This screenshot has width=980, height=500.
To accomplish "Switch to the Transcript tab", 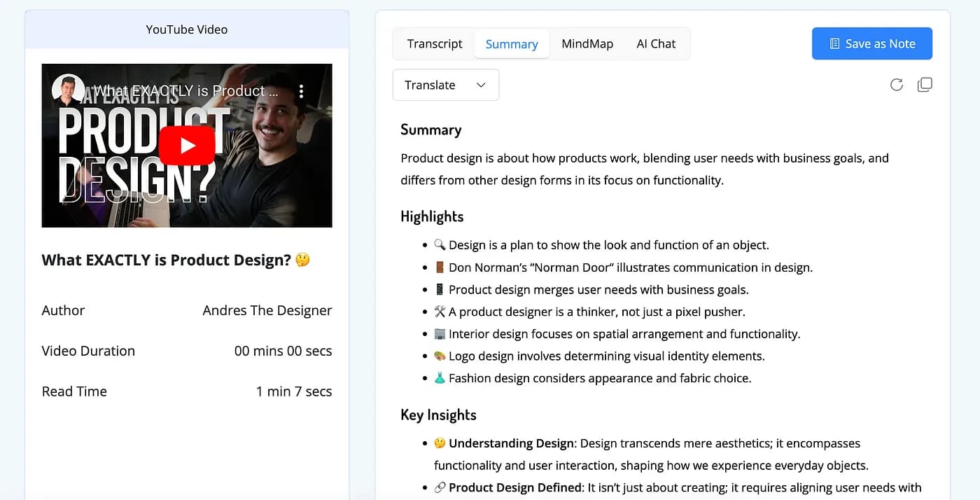I will pyautogui.click(x=435, y=43).
